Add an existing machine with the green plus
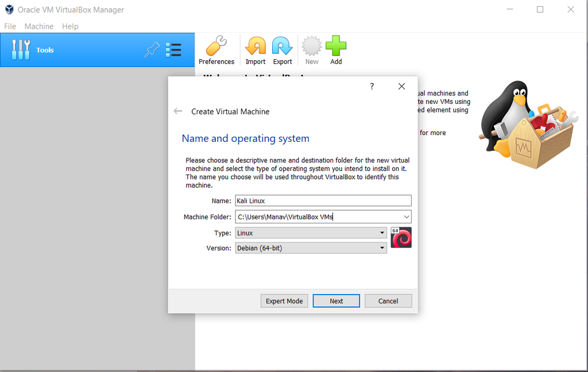The image size is (588, 372). coord(336,51)
